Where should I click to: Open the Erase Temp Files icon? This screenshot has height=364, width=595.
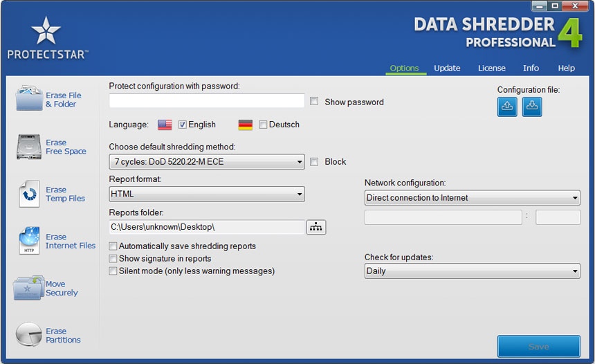click(x=29, y=194)
